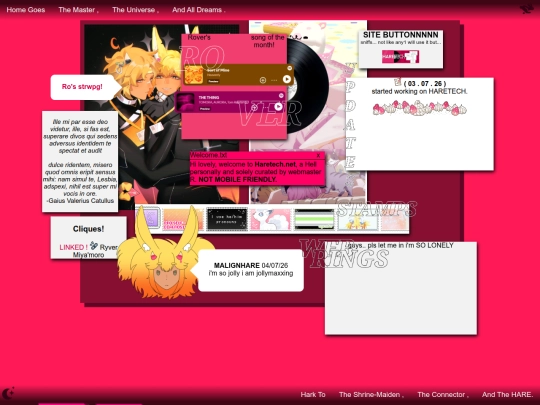540x405 pixels.
Task: Click 'started working on HARETECH.' text
Action: pos(419,92)
